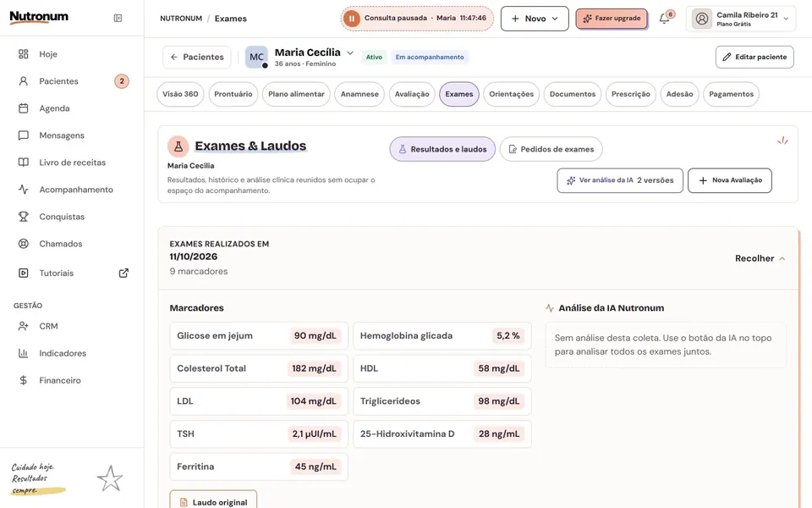Click the Em acompanhamento badge

pos(430,57)
